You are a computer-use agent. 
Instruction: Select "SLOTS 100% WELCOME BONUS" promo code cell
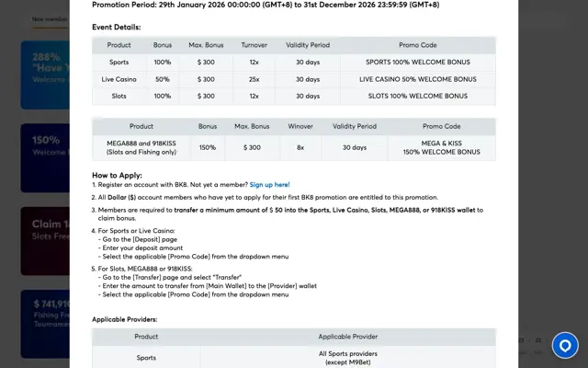[x=418, y=96]
